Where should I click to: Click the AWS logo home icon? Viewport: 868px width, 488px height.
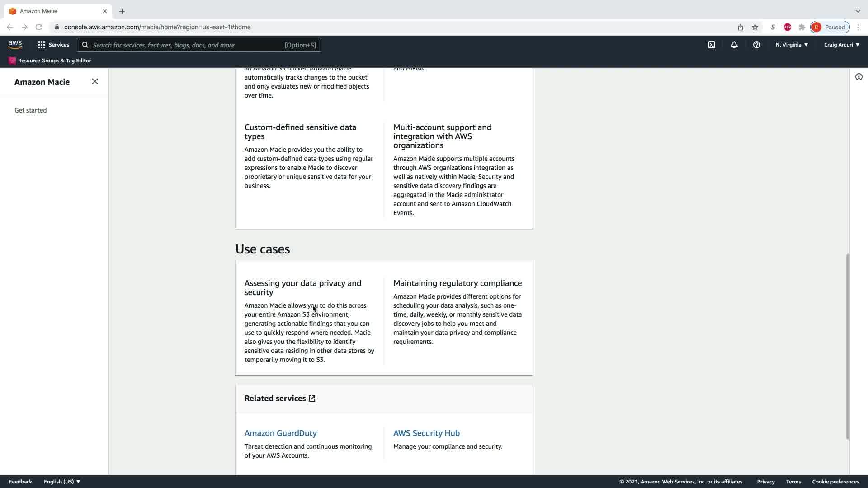pyautogui.click(x=15, y=45)
